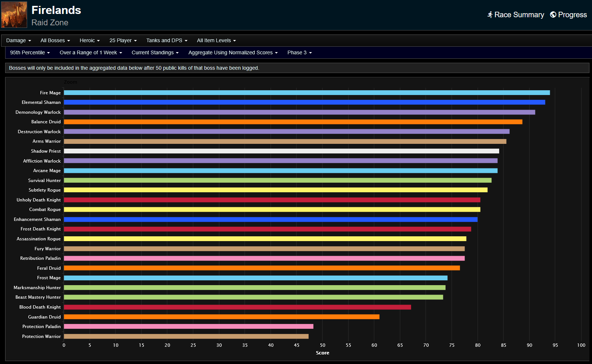The image size is (592, 364).
Task: Open the Damage metric dropdown
Action: coord(18,40)
